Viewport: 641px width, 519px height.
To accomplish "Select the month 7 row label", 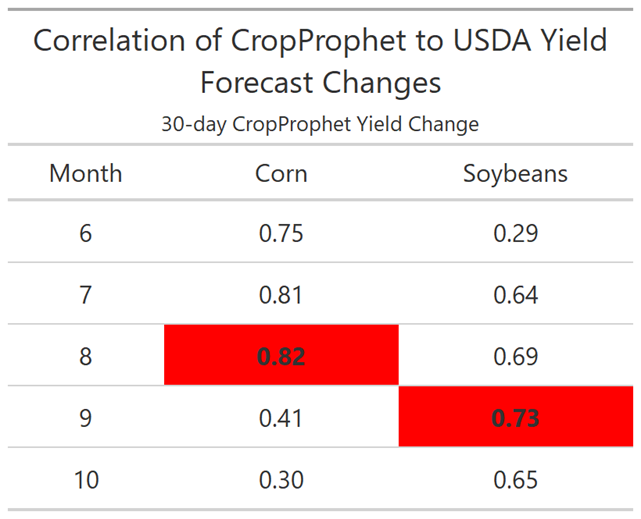I will click(85, 295).
